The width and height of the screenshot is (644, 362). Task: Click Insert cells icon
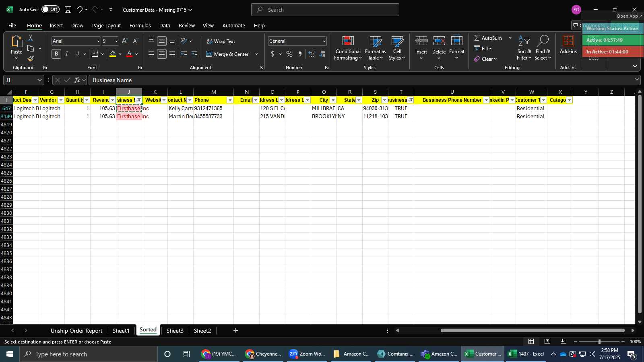coord(421,41)
